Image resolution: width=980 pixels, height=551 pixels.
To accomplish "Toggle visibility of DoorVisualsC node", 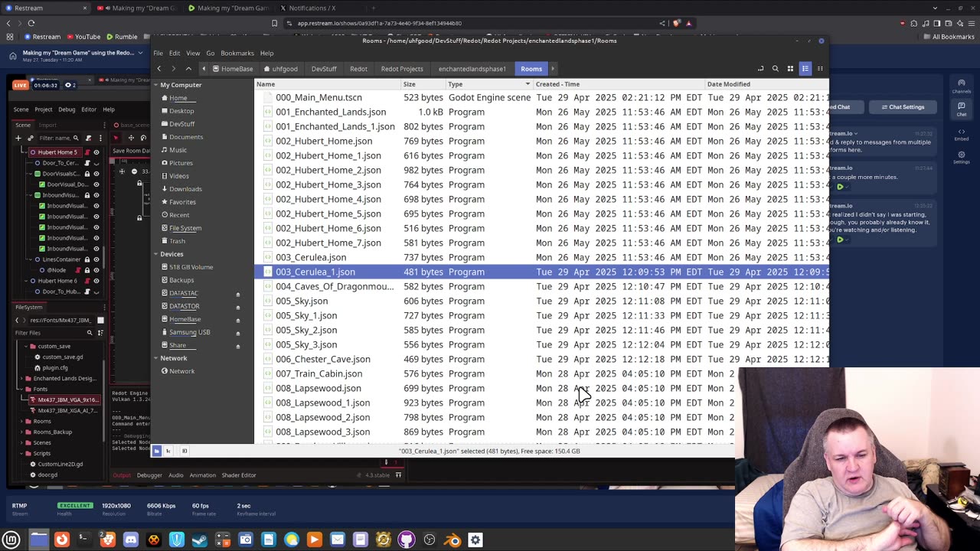I will tap(96, 174).
